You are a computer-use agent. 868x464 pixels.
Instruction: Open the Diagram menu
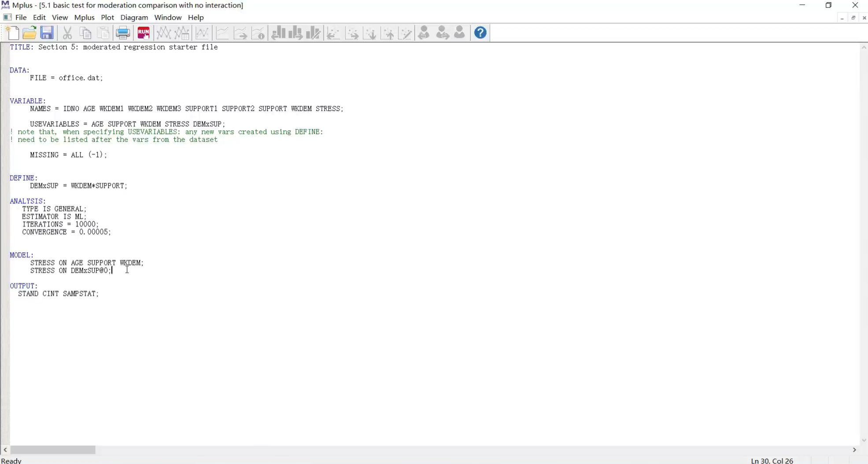point(134,18)
